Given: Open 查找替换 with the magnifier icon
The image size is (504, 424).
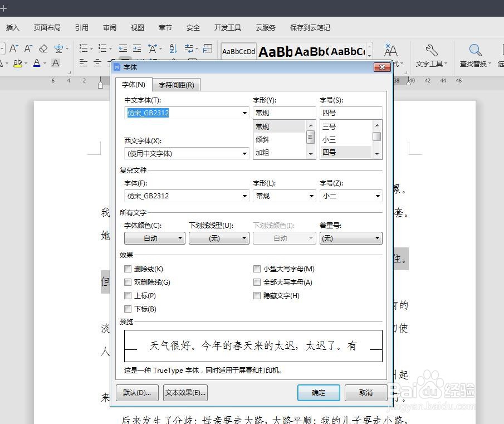Looking at the screenshot, I should pos(475,50).
